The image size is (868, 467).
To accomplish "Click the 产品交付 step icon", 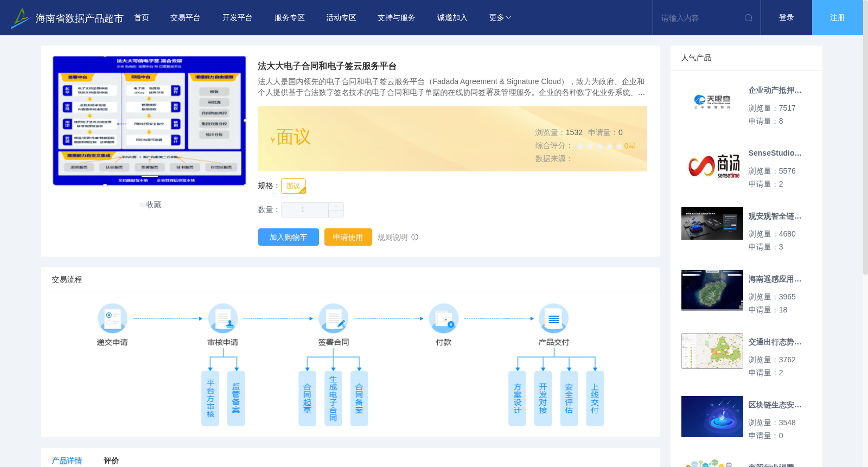I will point(554,318).
